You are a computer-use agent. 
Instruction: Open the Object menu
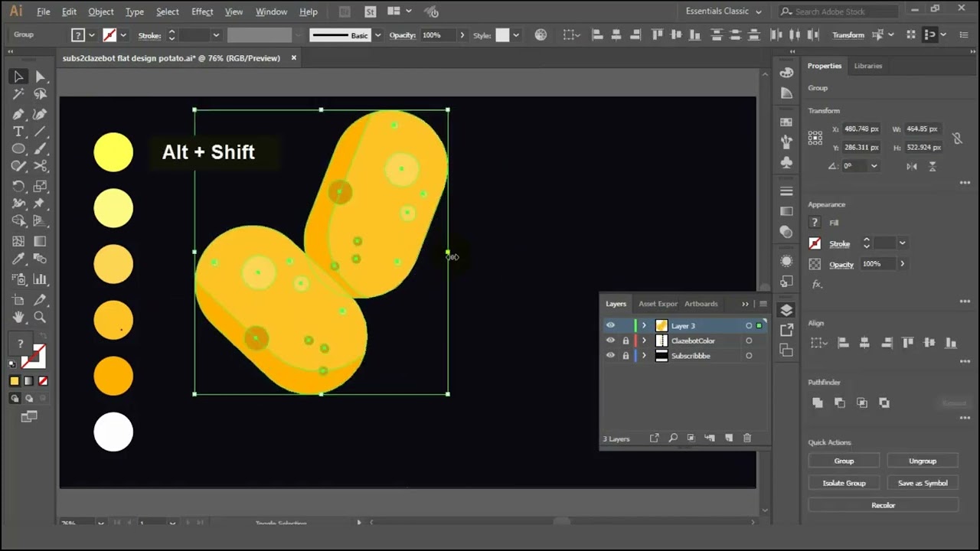101,11
